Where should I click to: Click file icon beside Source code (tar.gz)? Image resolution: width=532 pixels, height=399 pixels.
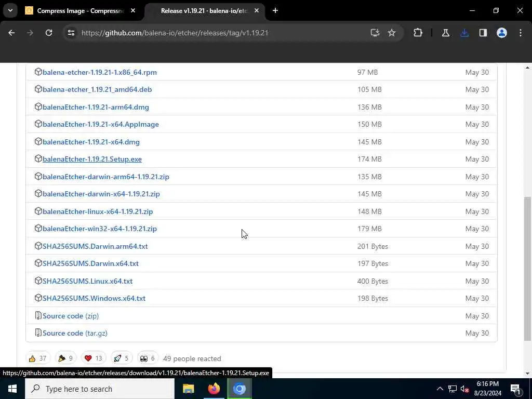[38, 333]
